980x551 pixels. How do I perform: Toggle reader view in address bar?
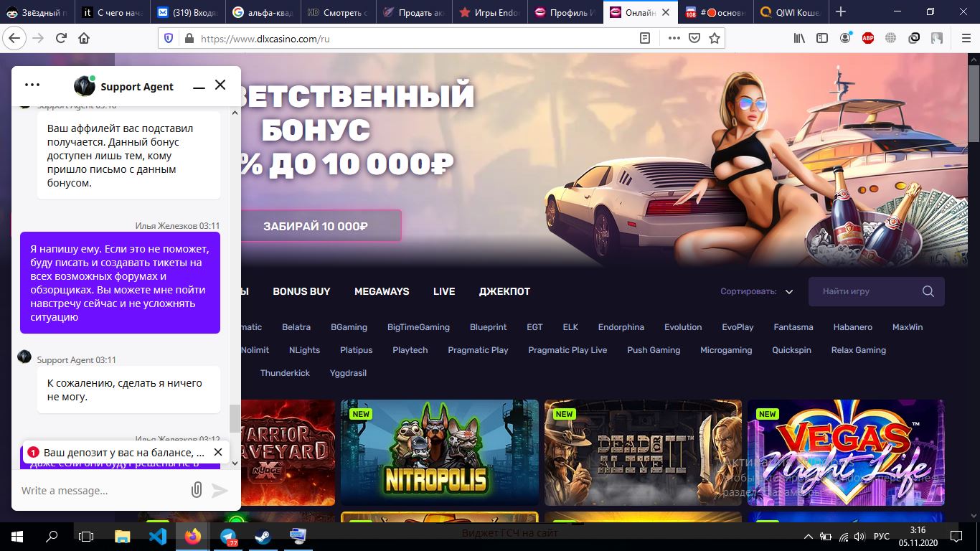click(x=645, y=38)
